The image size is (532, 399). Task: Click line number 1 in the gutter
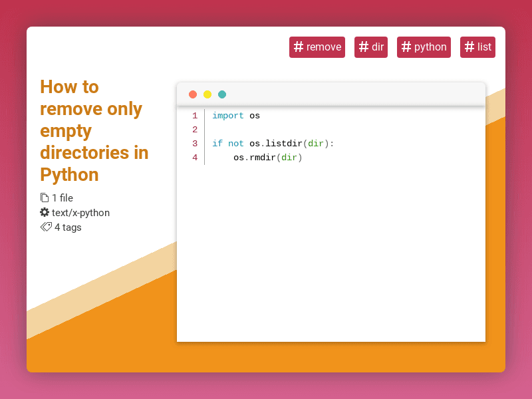click(195, 115)
